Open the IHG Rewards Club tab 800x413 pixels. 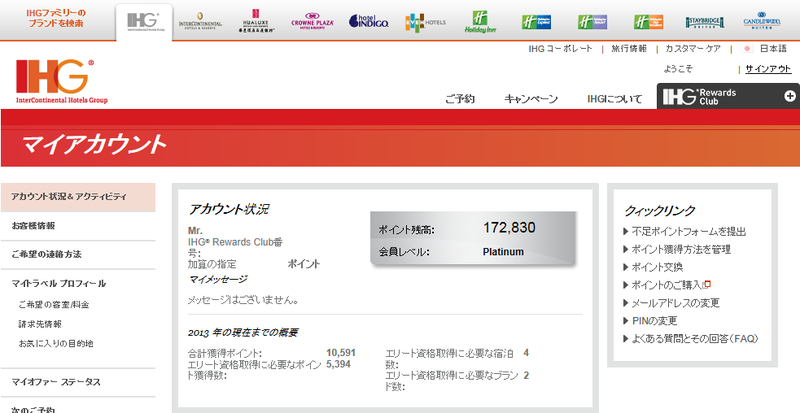(x=728, y=96)
